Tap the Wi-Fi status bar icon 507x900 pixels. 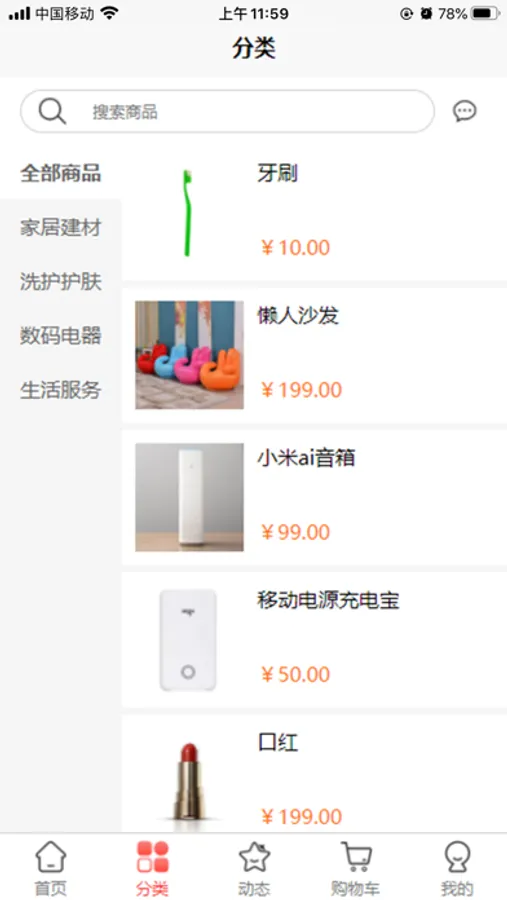[109, 13]
